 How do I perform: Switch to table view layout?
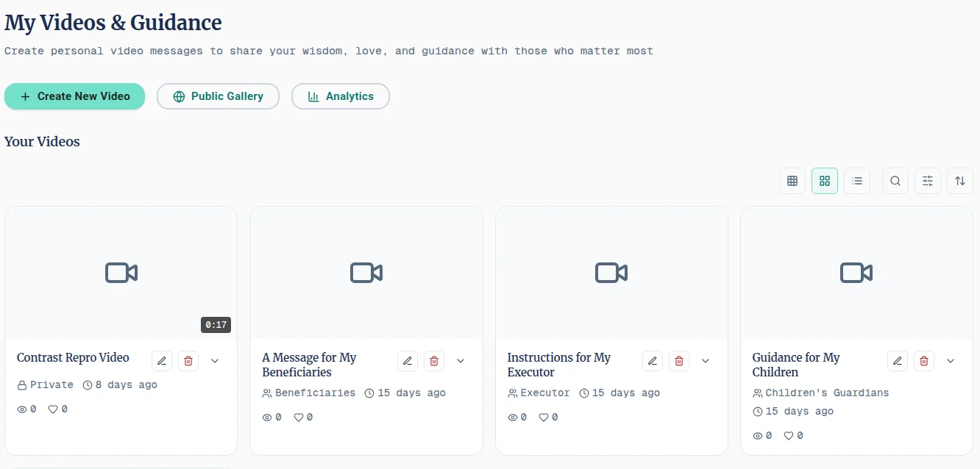[792, 181]
